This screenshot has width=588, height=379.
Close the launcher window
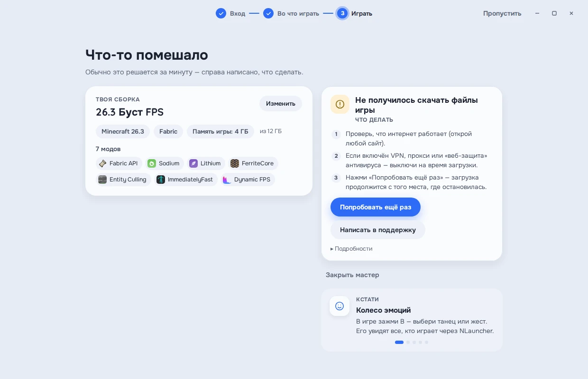571,13
